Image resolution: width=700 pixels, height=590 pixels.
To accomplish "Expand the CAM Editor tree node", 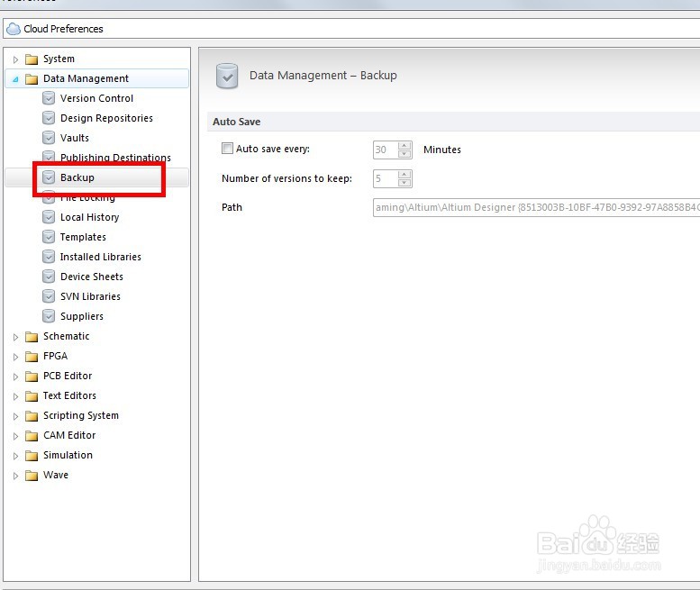I will (x=15, y=436).
